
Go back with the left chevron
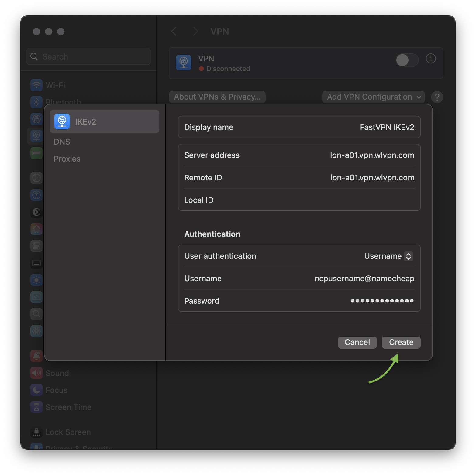click(174, 31)
